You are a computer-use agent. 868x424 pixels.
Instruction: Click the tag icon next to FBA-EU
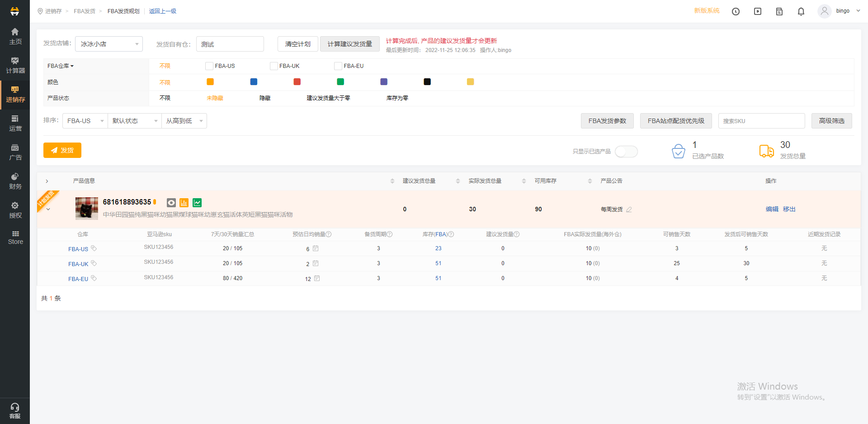pos(94,278)
